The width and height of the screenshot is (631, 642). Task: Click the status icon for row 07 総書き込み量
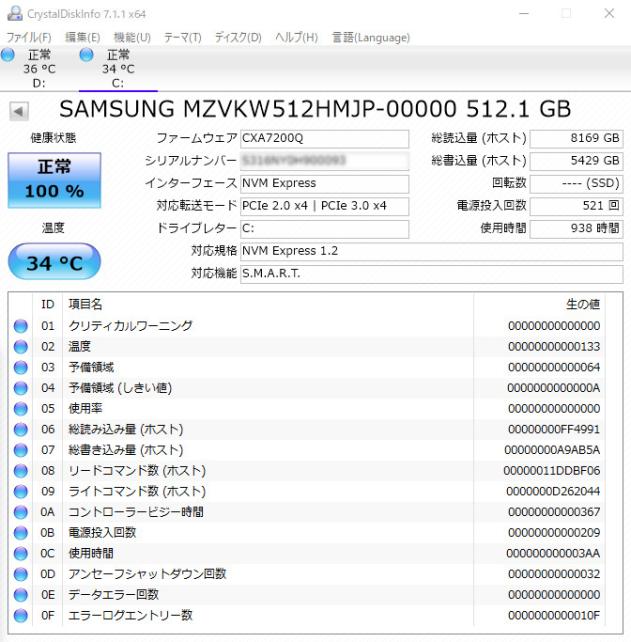20,450
